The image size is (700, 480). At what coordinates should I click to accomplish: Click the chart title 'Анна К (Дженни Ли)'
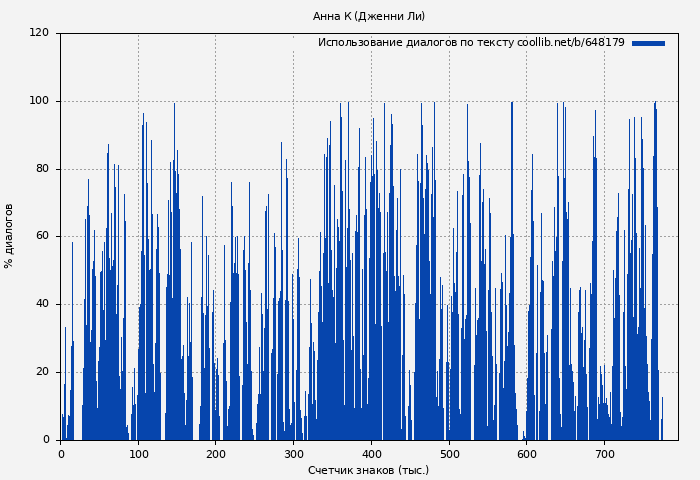point(369,16)
